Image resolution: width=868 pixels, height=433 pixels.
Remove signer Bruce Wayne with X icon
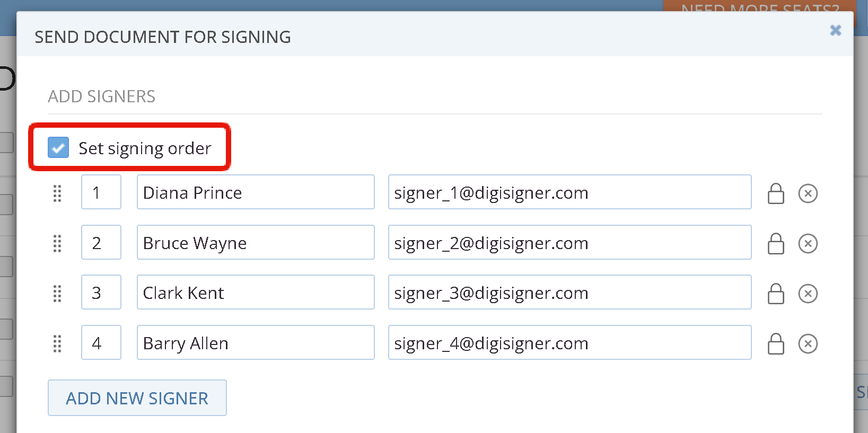(808, 244)
